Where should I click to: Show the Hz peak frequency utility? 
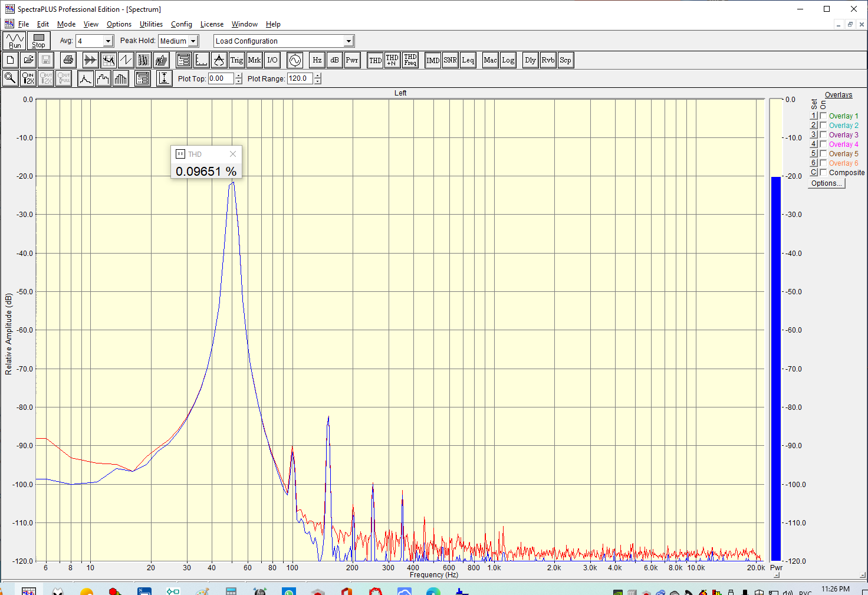[x=317, y=60]
